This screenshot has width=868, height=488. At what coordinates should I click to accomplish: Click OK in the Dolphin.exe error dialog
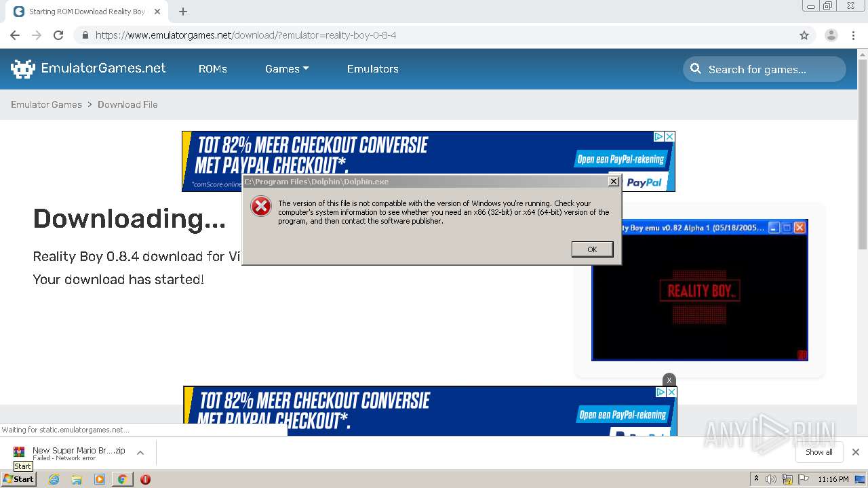(592, 249)
